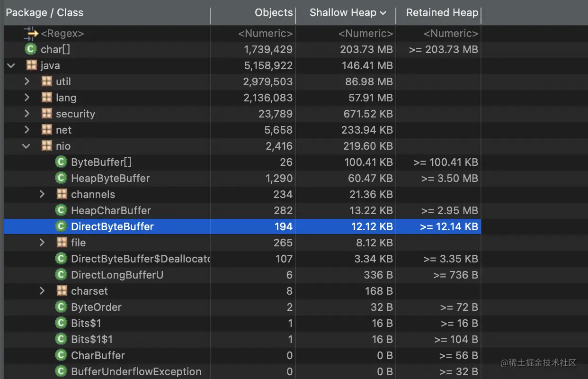Image resolution: width=588 pixels, height=379 pixels.
Task: Click the lang package icon
Action: coord(46,98)
